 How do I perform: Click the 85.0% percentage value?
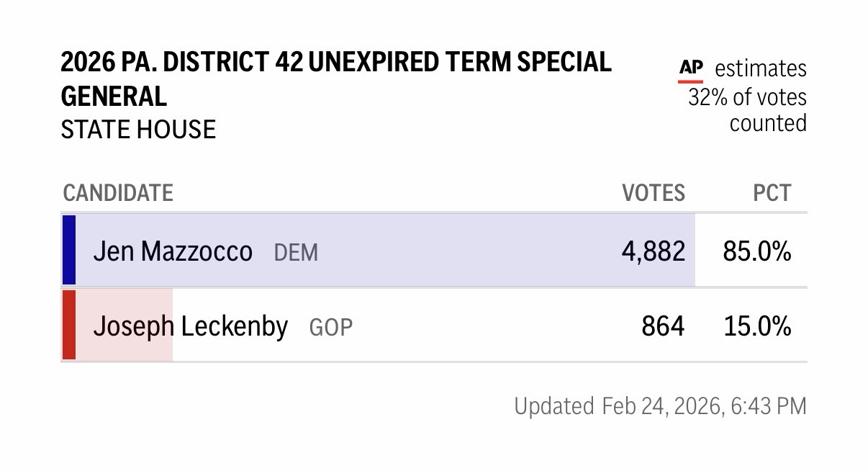pyautogui.click(x=757, y=251)
